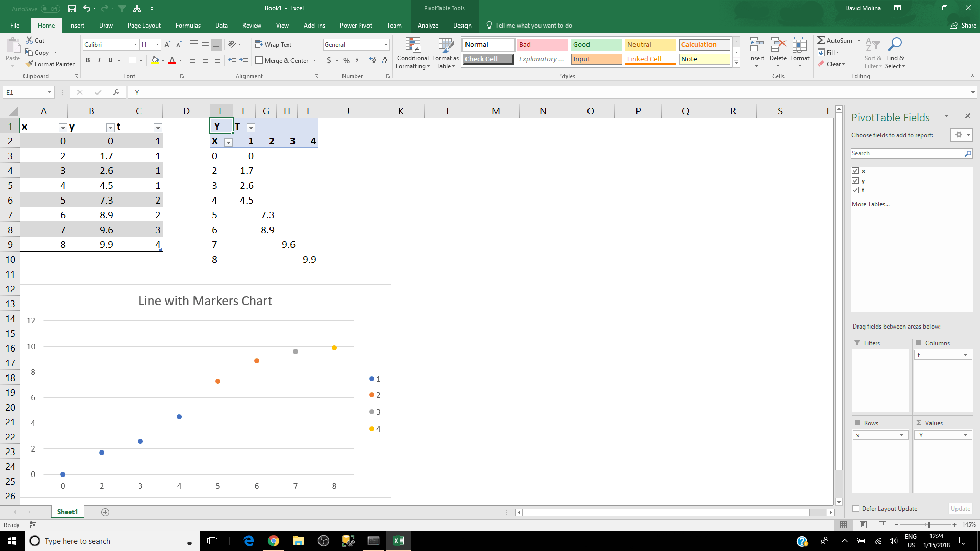Switch to the Formulas tab

[x=188, y=26]
